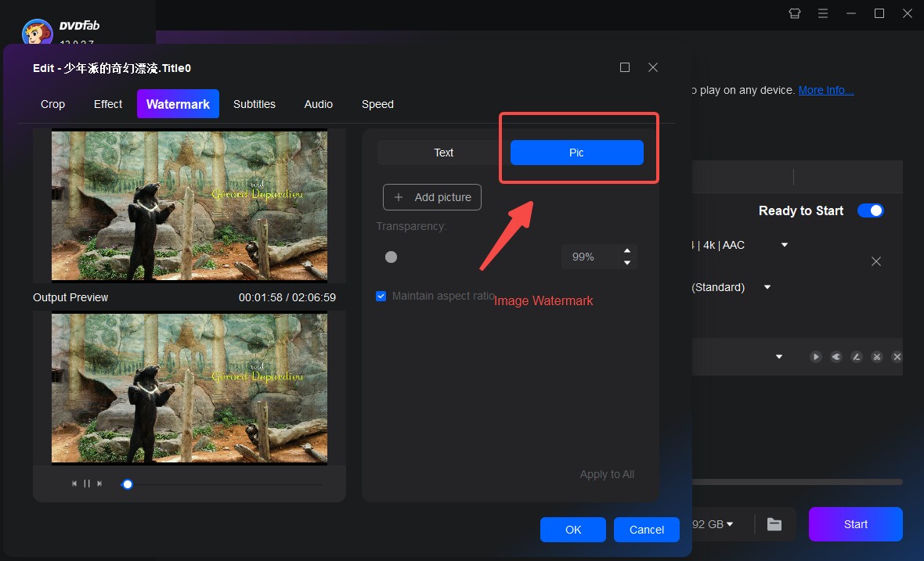Open the More Info link

[825, 90]
